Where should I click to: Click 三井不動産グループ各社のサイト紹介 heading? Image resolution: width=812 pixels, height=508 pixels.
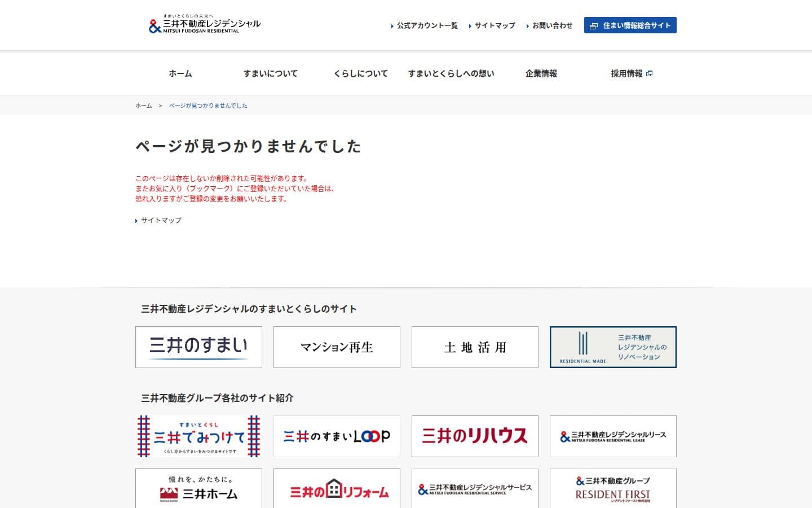pos(217,398)
